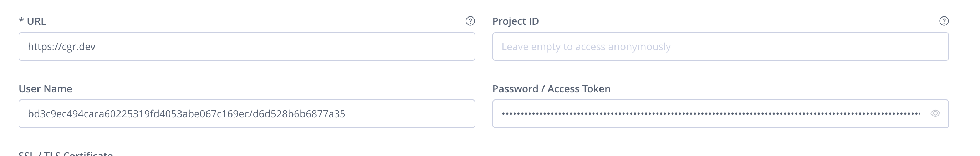Screen dimensions: 980x156
Task: Reveal the password using the eye icon
Action: pyautogui.click(x=935, y=114)
